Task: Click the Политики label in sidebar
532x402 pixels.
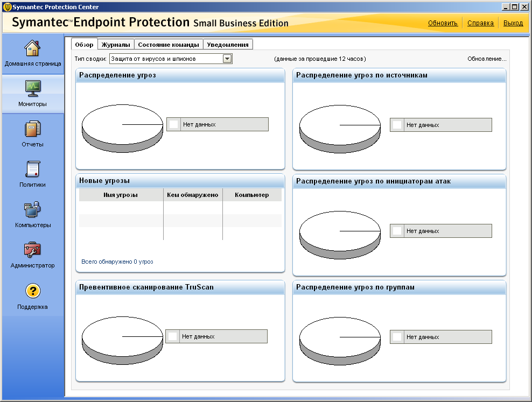Action: coord(32,185)
